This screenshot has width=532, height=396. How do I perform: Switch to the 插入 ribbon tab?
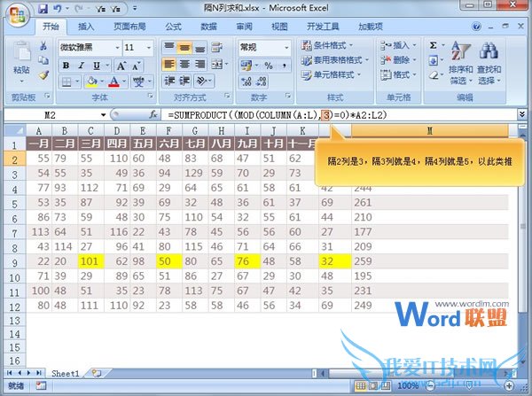tap(86, 27)
